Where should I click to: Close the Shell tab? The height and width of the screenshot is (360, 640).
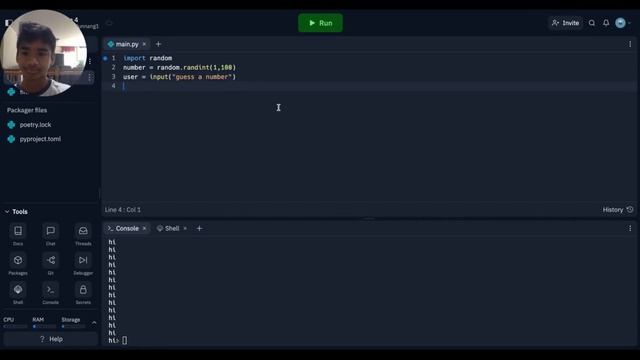coord(185,228)
